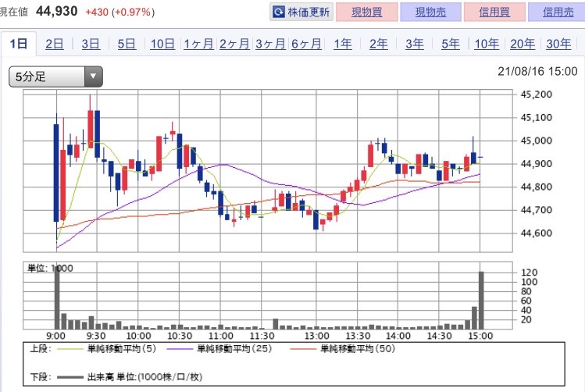Switch to the 3日 period tab
The image size is (585, 392).
[91, 44]
